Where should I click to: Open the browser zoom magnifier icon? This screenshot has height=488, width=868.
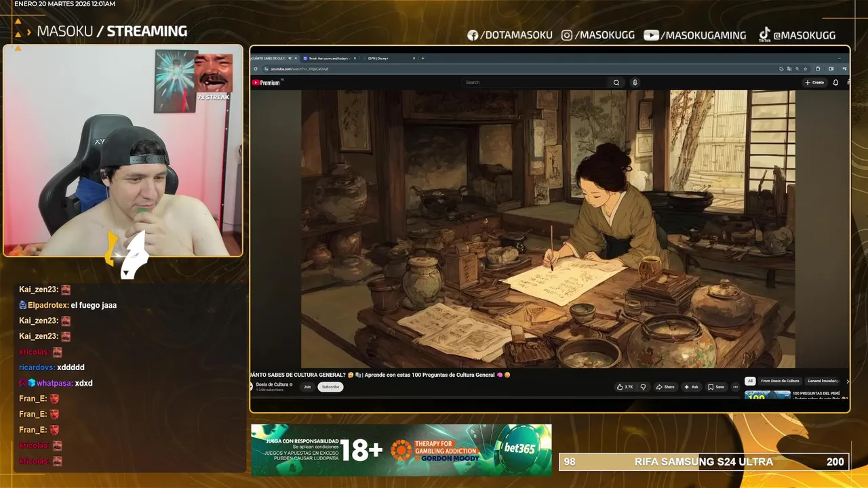[x=797, y=68]
